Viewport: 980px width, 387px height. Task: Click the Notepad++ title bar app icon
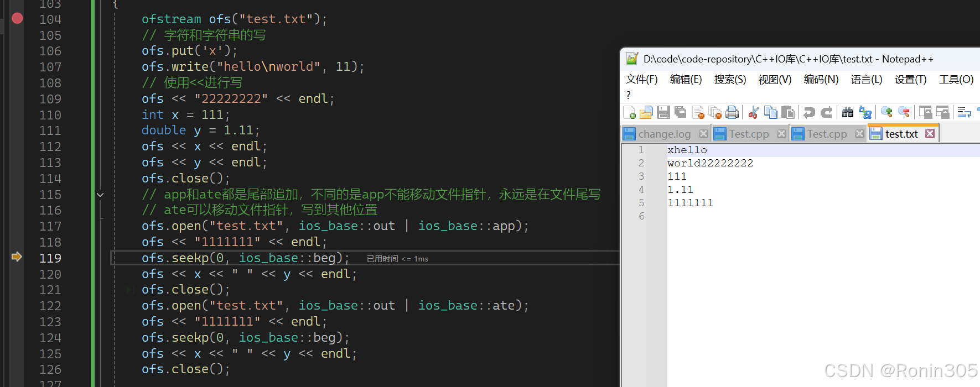coord(632,59)
